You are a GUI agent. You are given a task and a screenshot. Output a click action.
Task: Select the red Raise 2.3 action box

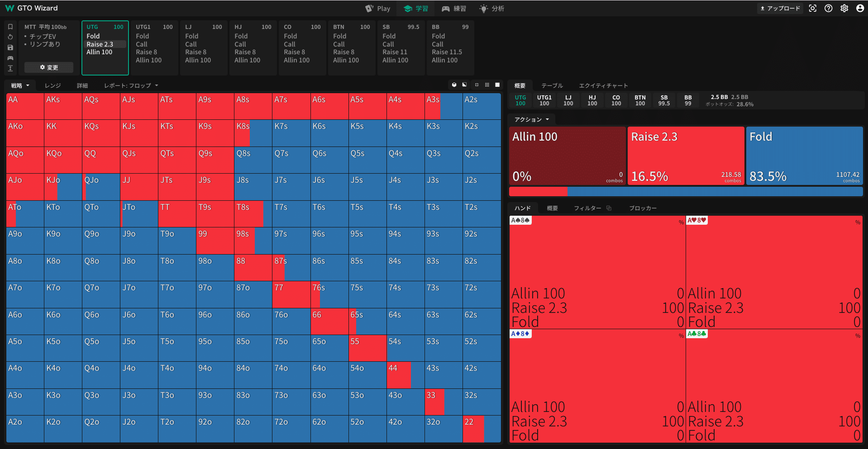point(686,156)
